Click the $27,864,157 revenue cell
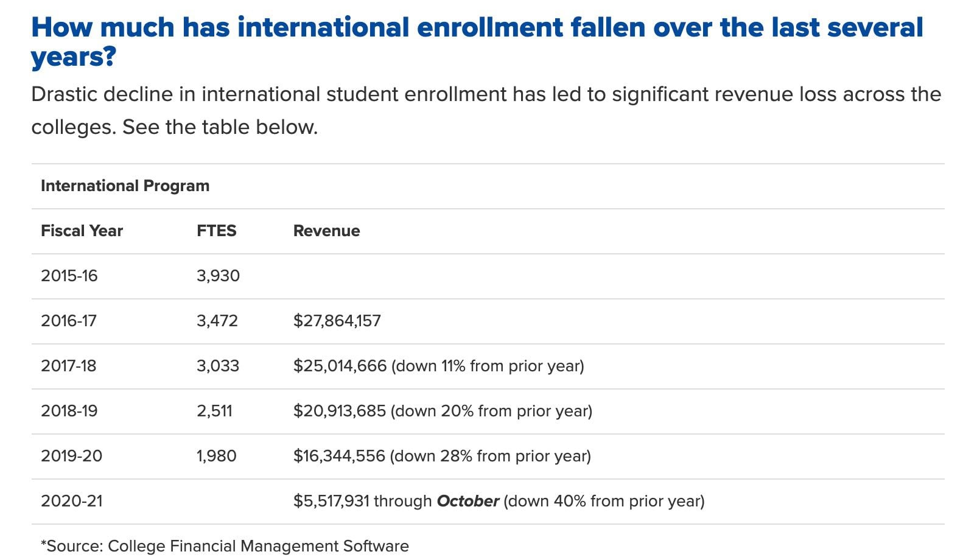 pyautogui.click(x=337, y=321)
